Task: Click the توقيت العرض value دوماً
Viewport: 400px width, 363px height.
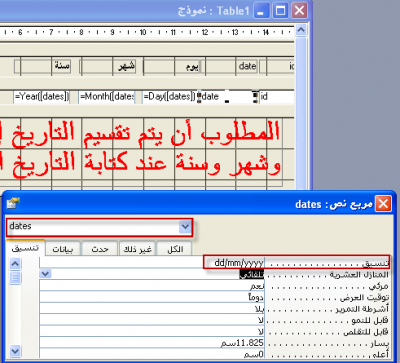Action: pyautogui.click(x=152, y=297)
